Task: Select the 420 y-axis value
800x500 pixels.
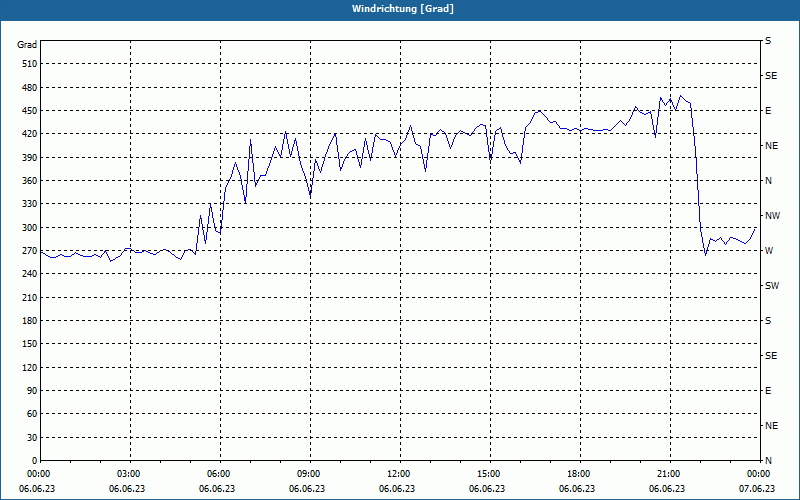Action: click(30, 134)
